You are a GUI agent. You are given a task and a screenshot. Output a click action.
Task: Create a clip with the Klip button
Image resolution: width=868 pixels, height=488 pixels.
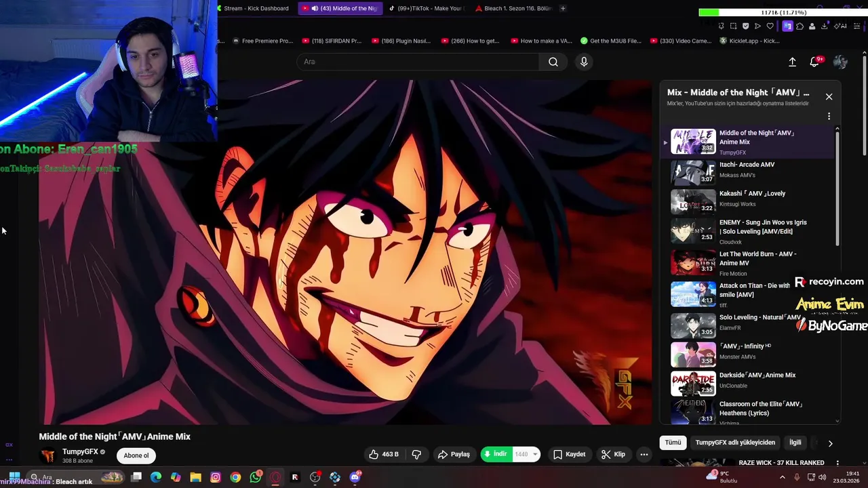pyautogui.click(x=613, y=454)
